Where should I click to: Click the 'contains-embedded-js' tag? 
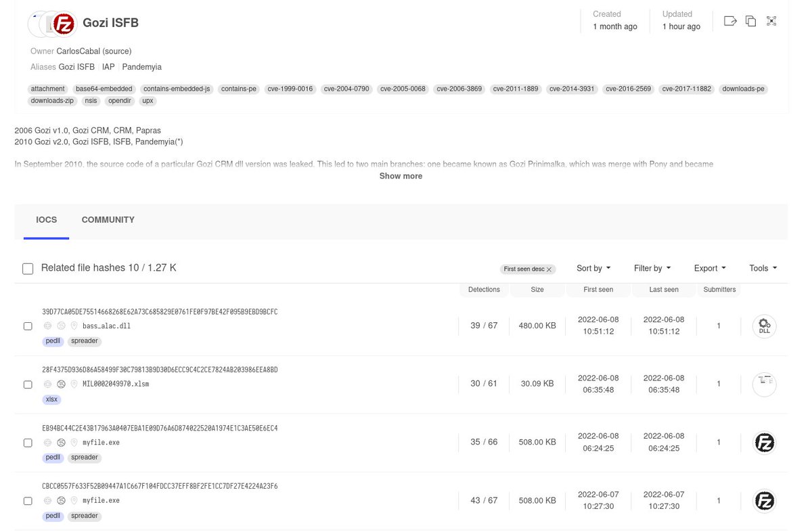point(177,89)
